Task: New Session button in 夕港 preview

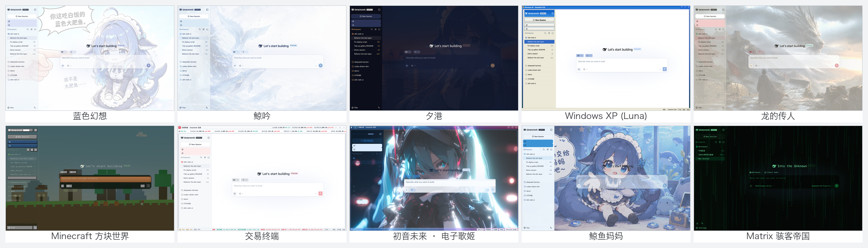Action: point(366,16)
